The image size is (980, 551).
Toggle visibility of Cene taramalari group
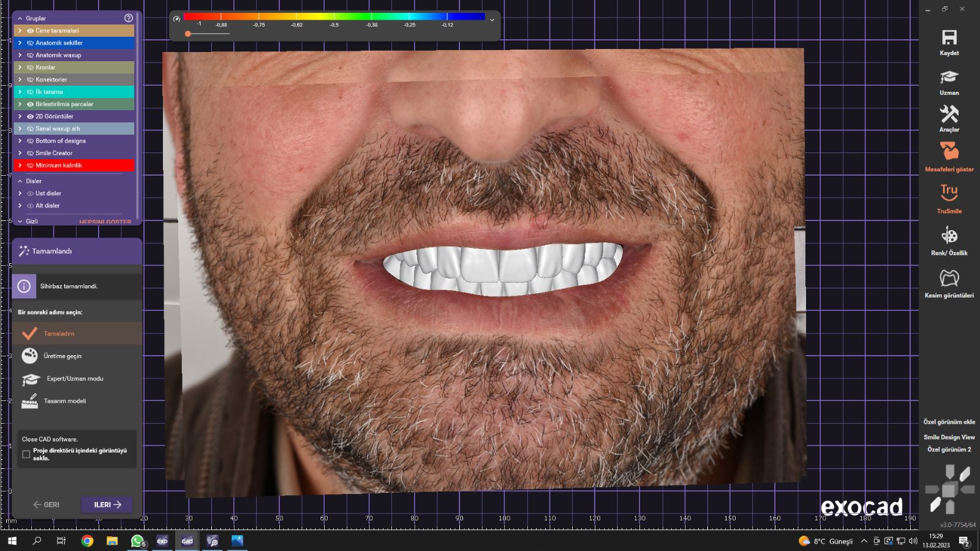tap(30, 31)
